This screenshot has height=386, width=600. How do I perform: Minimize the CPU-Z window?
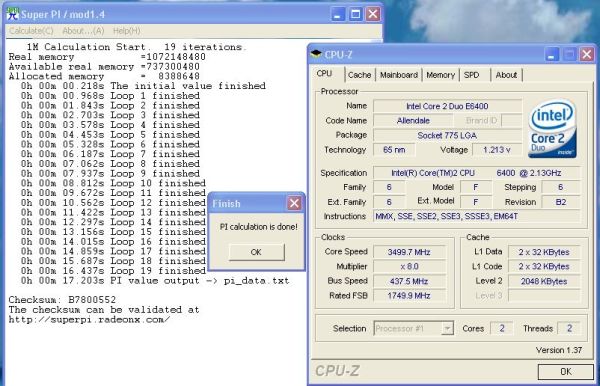point(551,55)
